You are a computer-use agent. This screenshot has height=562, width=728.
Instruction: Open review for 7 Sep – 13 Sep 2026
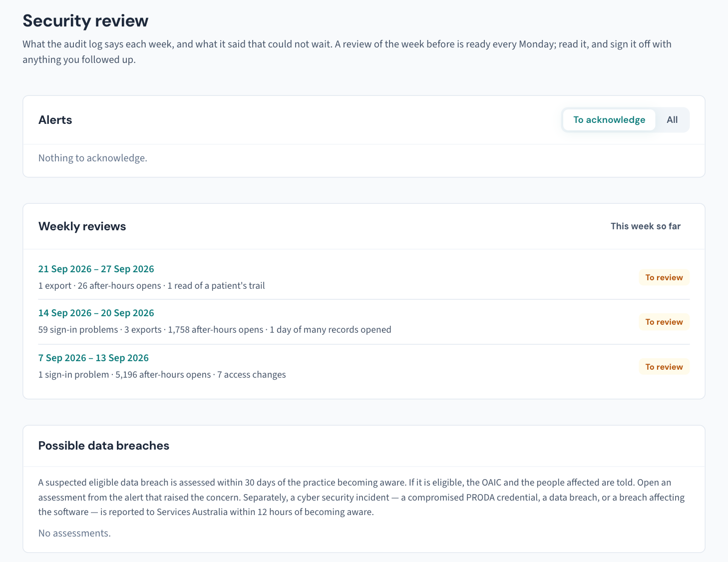click(x=93, y=358)
